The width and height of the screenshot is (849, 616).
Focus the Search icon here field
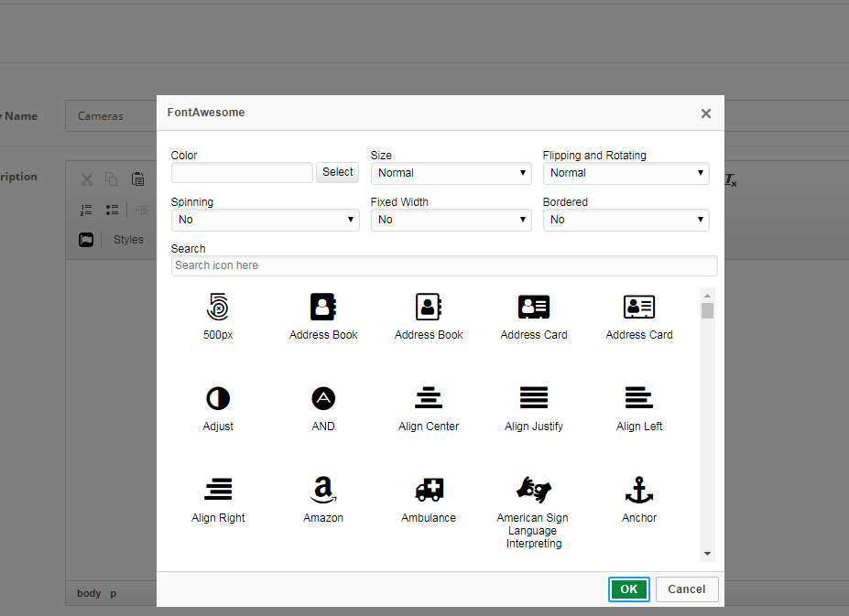[x=444, y=265]
